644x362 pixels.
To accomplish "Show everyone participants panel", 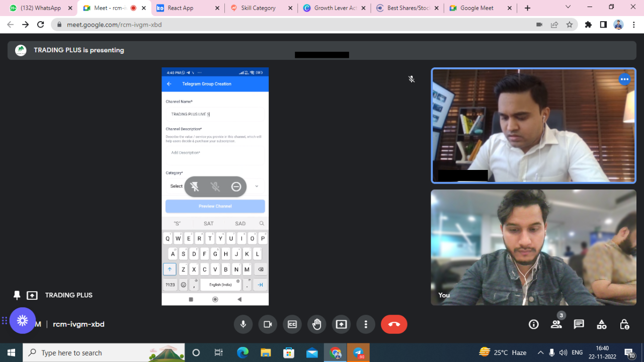I will (x=556, y=324).
